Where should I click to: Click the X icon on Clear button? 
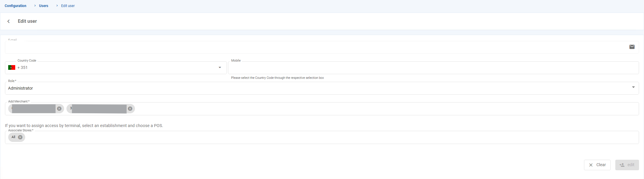click(x=591, y=165)
